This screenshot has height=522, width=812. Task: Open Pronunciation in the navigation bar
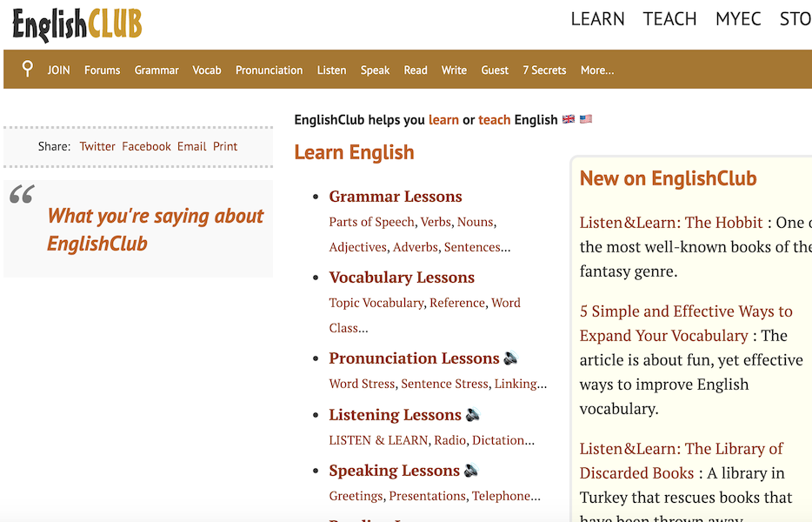(269, 70)
